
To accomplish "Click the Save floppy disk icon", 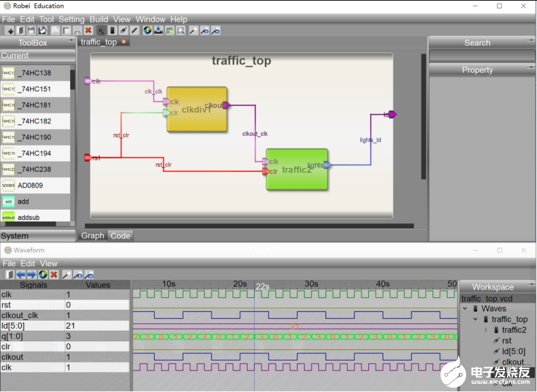I will (x=31, y=31).
